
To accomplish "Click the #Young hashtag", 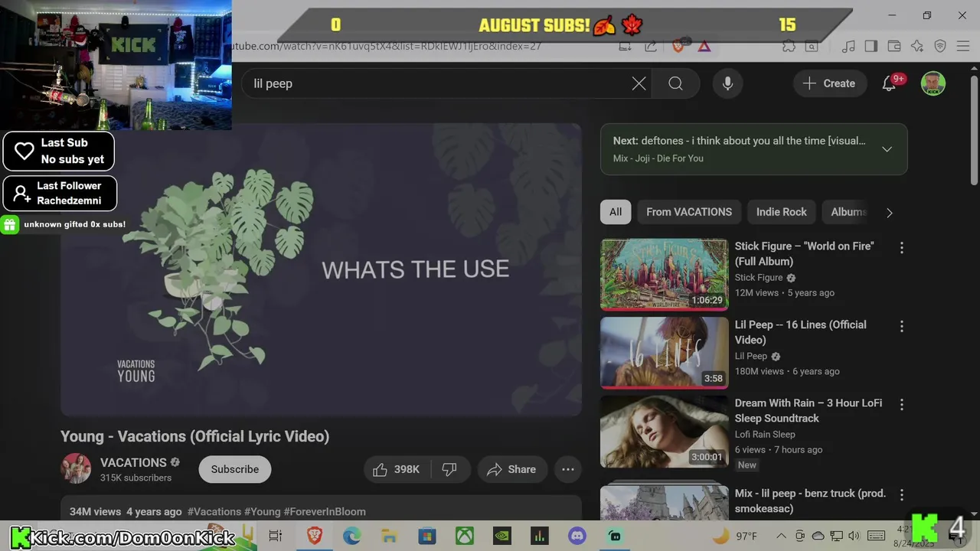I will [263, 511].
